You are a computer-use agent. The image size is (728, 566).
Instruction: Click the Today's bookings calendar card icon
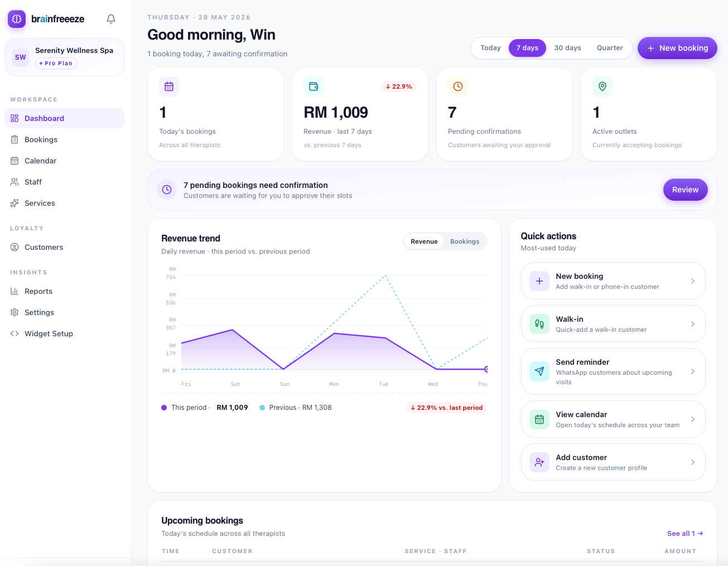pyautogui.click(x=169, y=86)
